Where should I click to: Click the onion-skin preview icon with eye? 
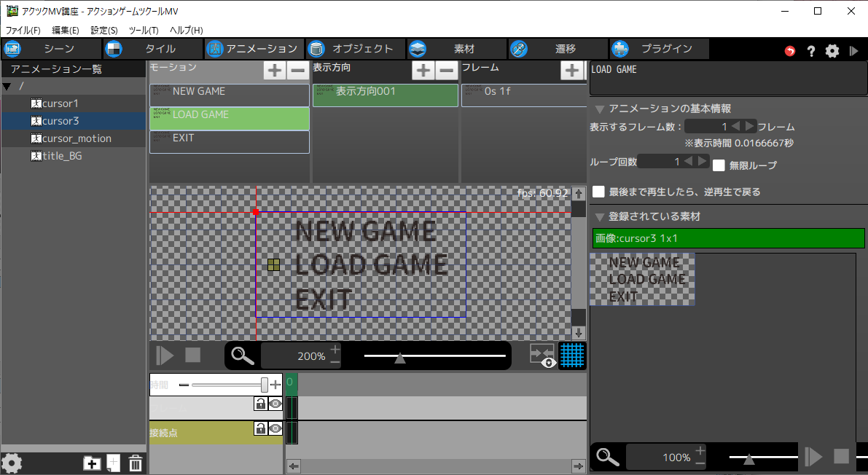[x=542, y=356]
